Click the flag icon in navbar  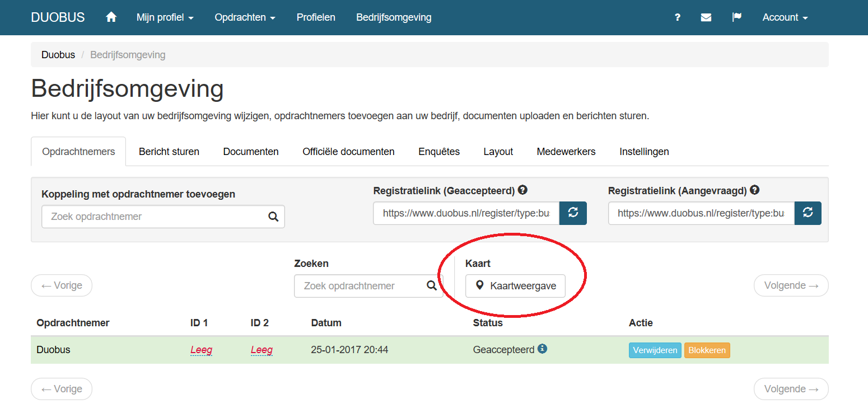(x=737, y=17)
